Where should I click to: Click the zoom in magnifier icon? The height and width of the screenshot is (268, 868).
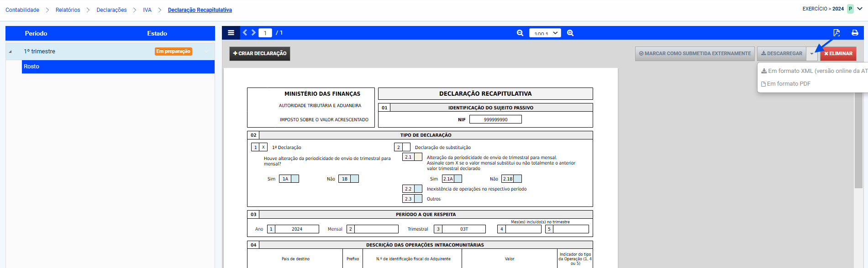pyautogui.click(x=570, y=33)
